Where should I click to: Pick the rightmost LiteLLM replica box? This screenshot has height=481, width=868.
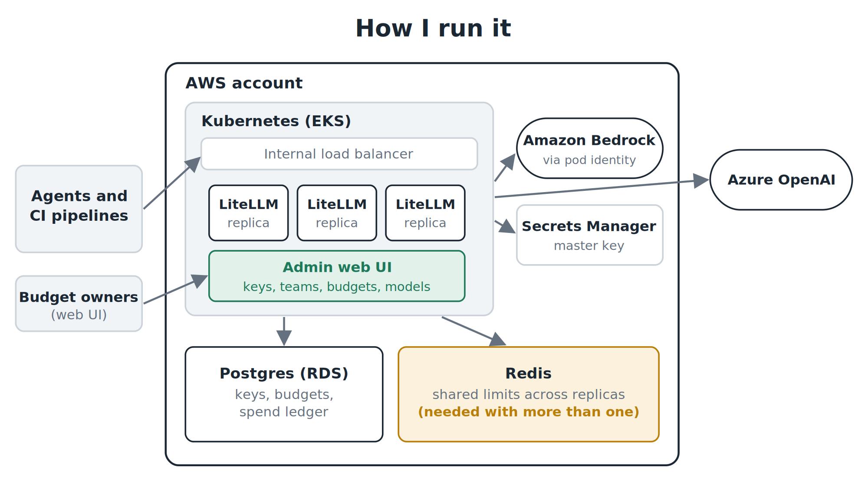(425, 213)
